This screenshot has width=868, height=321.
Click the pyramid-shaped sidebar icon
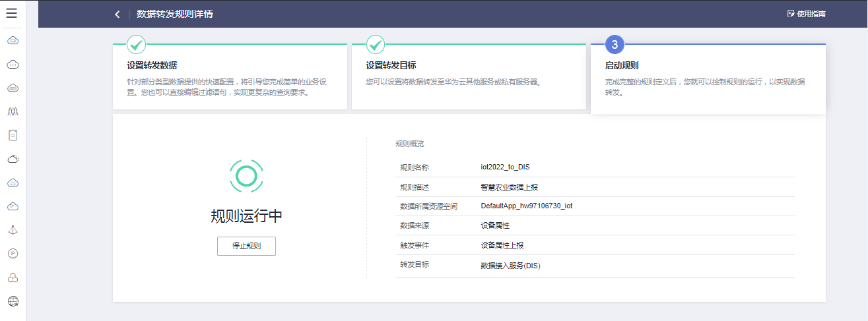[x=13, y=230]
